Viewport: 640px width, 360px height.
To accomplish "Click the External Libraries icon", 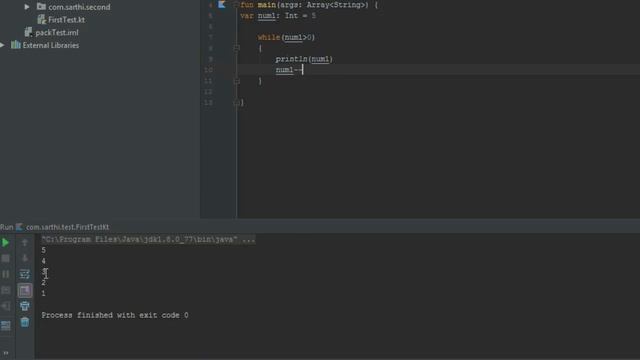I will click(x=16, y=45).
